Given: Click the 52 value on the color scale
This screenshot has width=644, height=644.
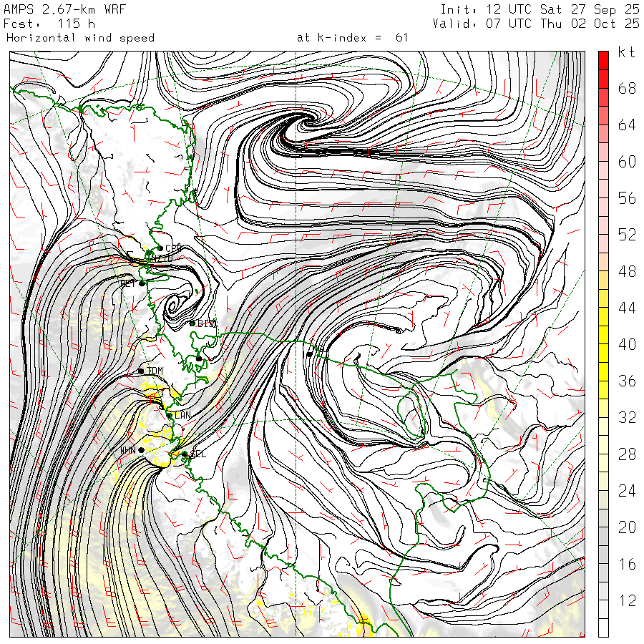Looking at the screenshot, I should click(x=627, y=235).
